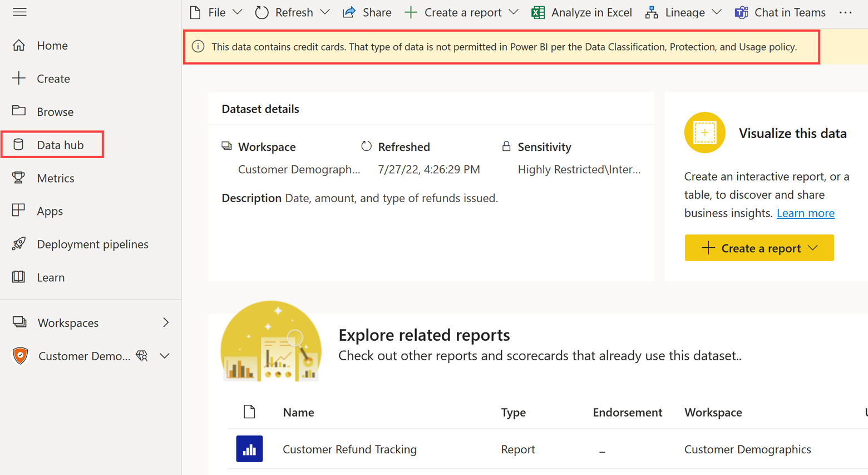Click the Data hub cylinder icon
The width and height of the screenshot is (868, 475).
(x=18, y=144)
